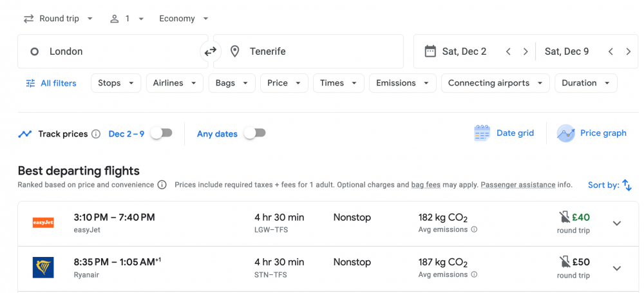This screenshot has width=644, height=293.
Task: Click the Sort by arrows icon
Action: [627, 185]
